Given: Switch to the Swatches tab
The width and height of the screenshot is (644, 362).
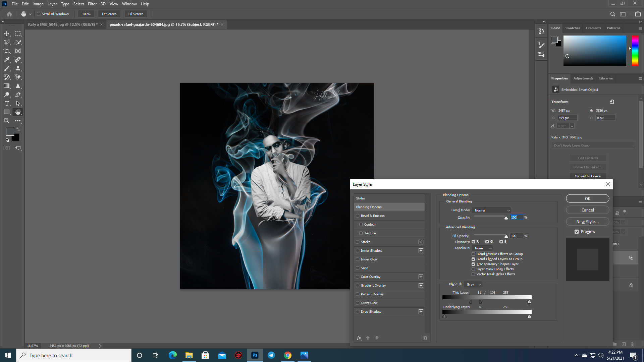Looking at the screenshot, I should tap(573, 28).
